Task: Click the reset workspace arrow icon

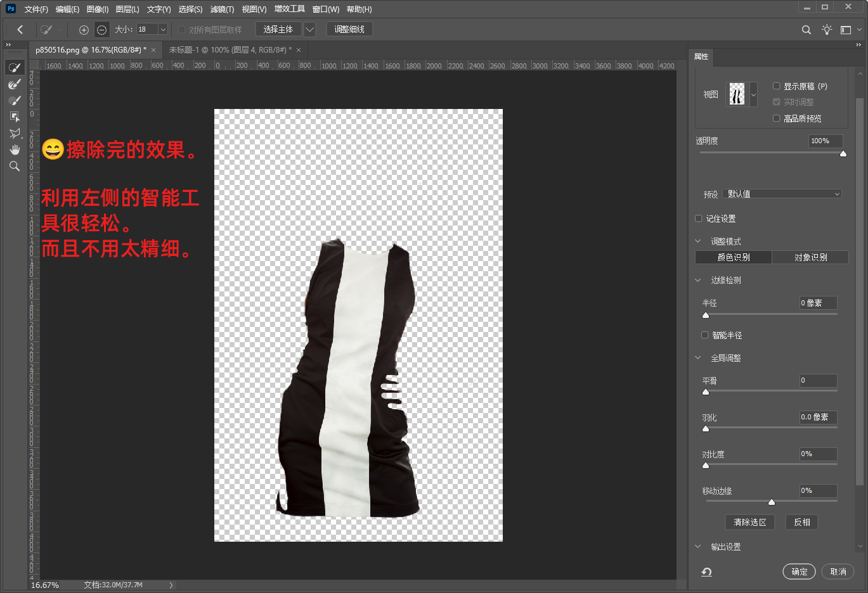Action: tap(706, 572)
